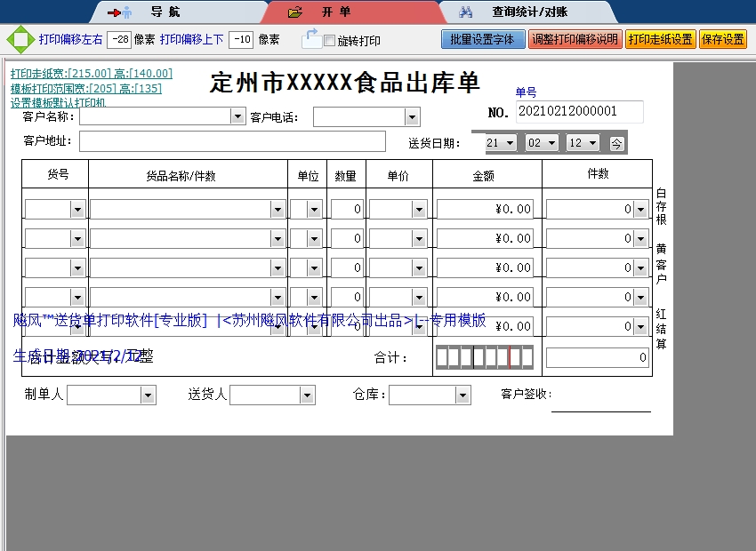Open the 仓库 dropdown

(462, 395)
